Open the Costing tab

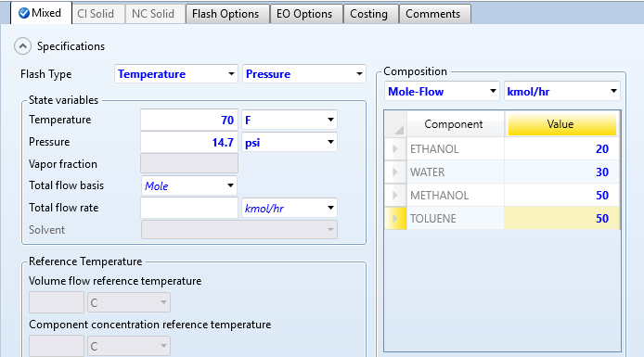[371, 14]
